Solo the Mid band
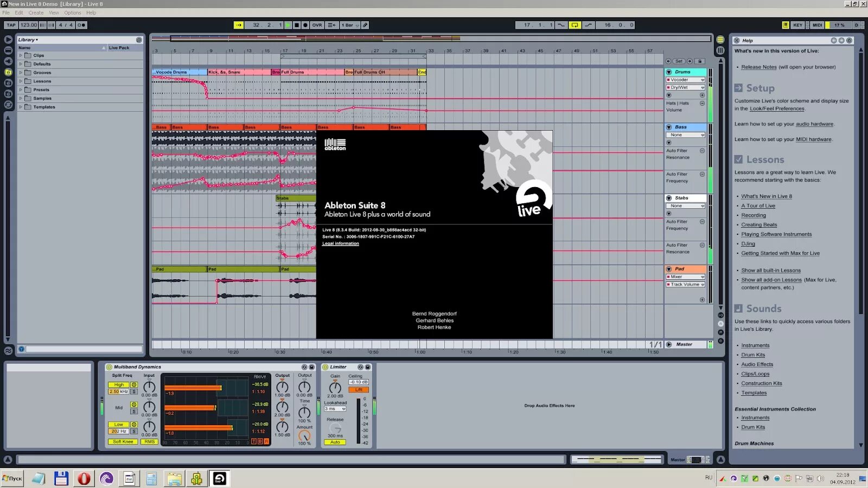868x488 pixels. click(133, 412)
